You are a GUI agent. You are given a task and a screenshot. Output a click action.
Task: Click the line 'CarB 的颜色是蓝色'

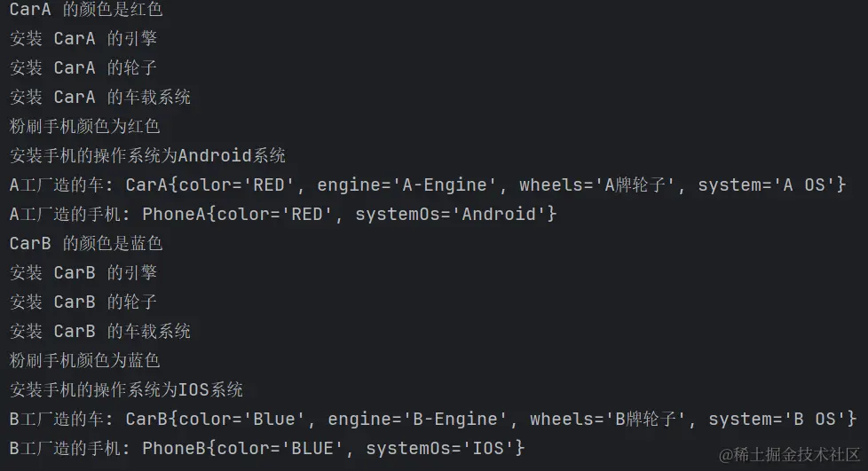86,244
